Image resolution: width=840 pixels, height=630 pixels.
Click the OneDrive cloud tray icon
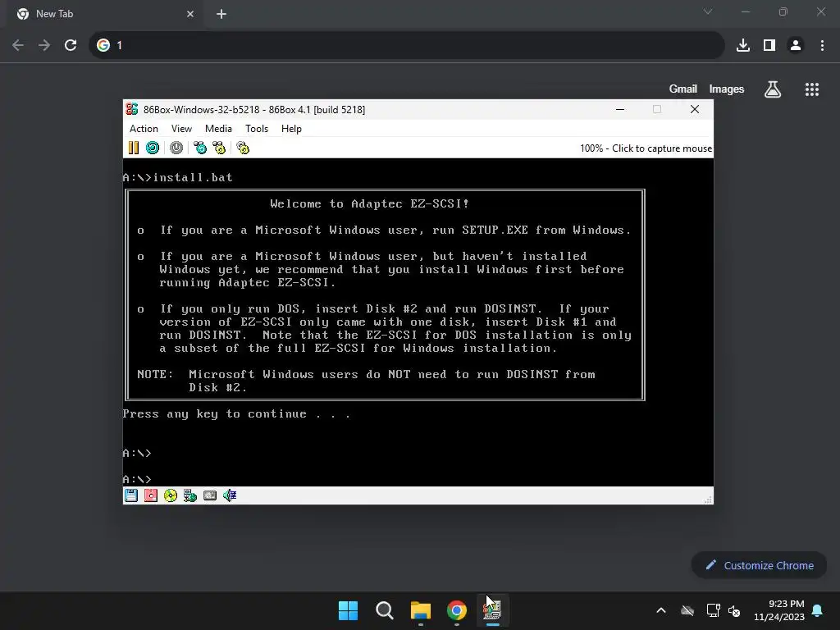(x=687, y=610)
